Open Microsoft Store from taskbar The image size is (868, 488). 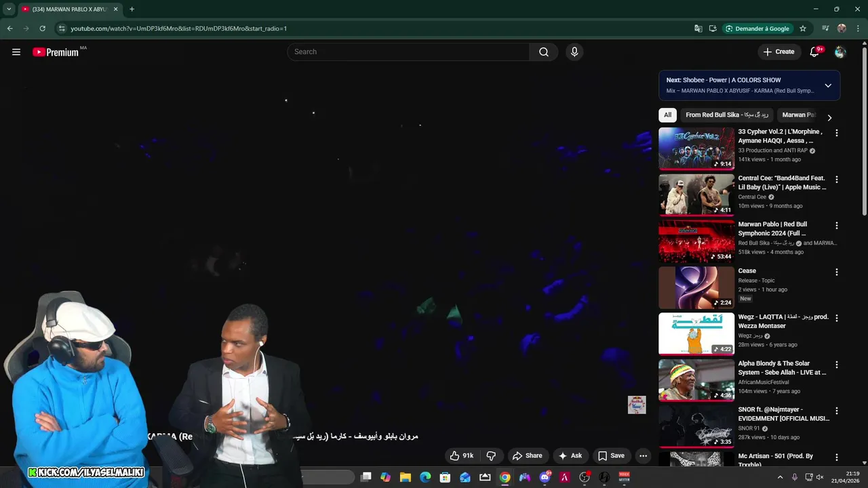pos(445,477)
